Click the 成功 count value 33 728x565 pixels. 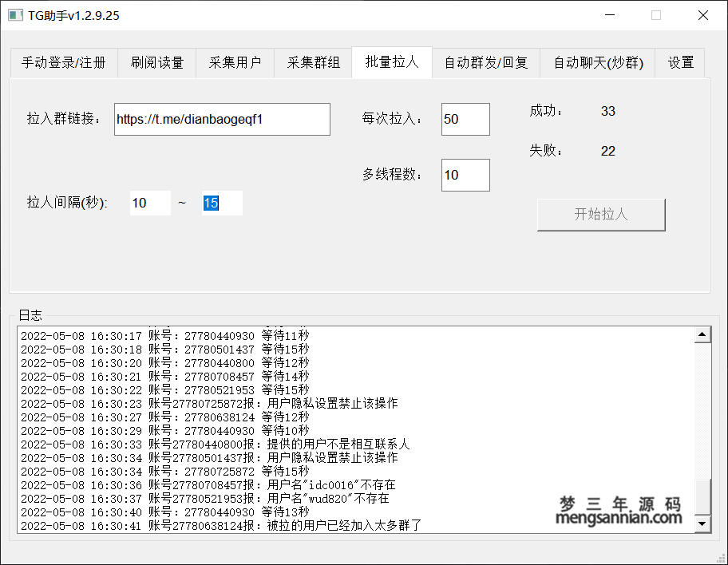[x=607, y=112]
